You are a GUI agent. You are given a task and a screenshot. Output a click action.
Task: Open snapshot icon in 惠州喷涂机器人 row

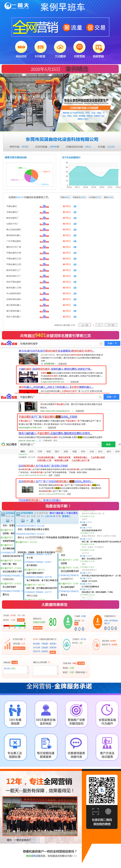click(75, 235)
